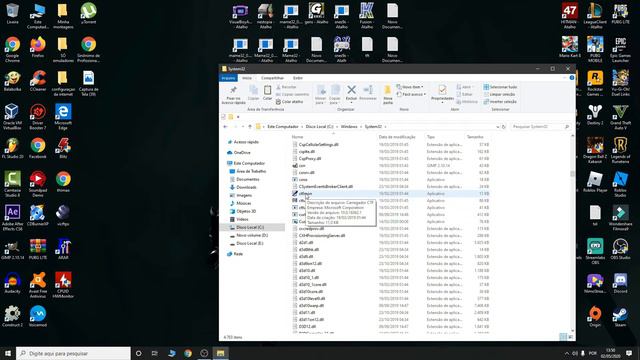This screenshot has width=640, height=360.
Task: Click Disco Local (C:) in the address path
Action: [x=319, y=127]
